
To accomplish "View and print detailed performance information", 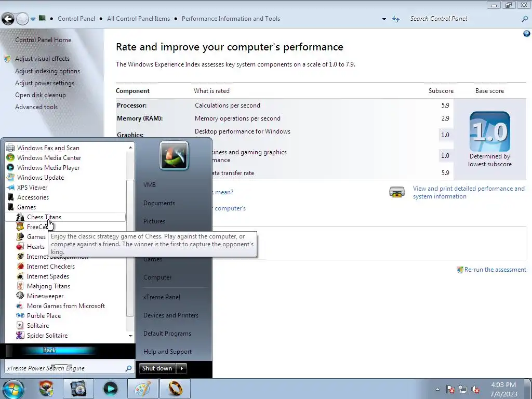I will [469, 192].
